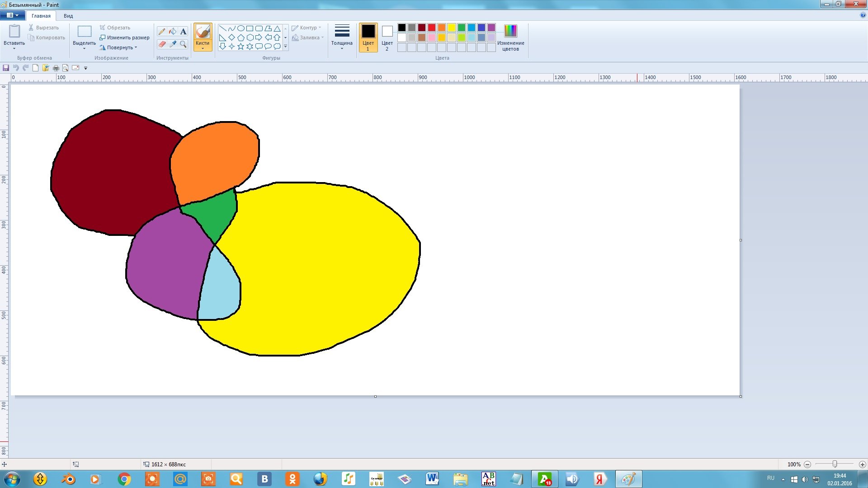Image resolution: width=868 pixels, height=488 pixels.
Task: Click the Save icon in quick access toolbar
Action: [x=6, y=68]
